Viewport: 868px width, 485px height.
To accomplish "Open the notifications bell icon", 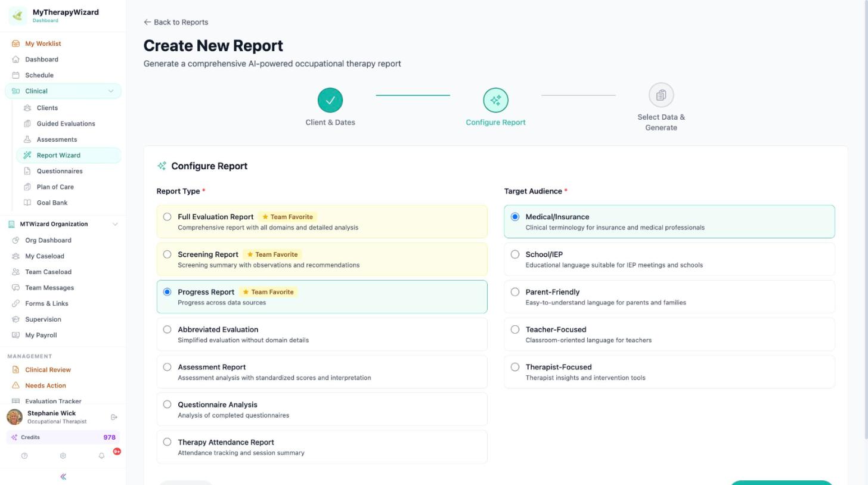I will (101, 456).
